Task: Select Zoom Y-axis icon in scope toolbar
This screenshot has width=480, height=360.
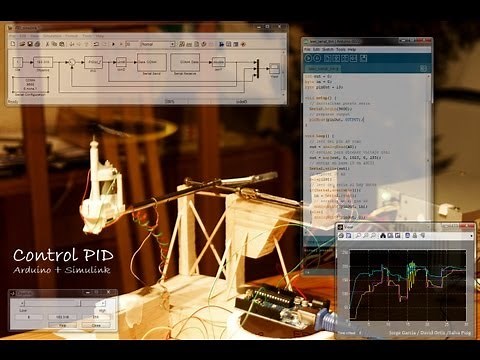Action: tap(373, 235)
